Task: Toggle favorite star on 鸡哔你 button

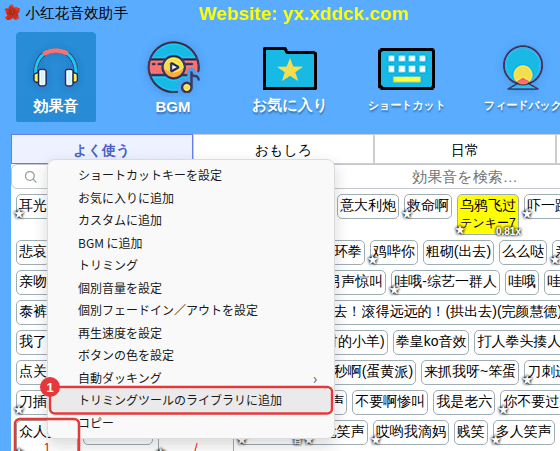Action: 373,260
